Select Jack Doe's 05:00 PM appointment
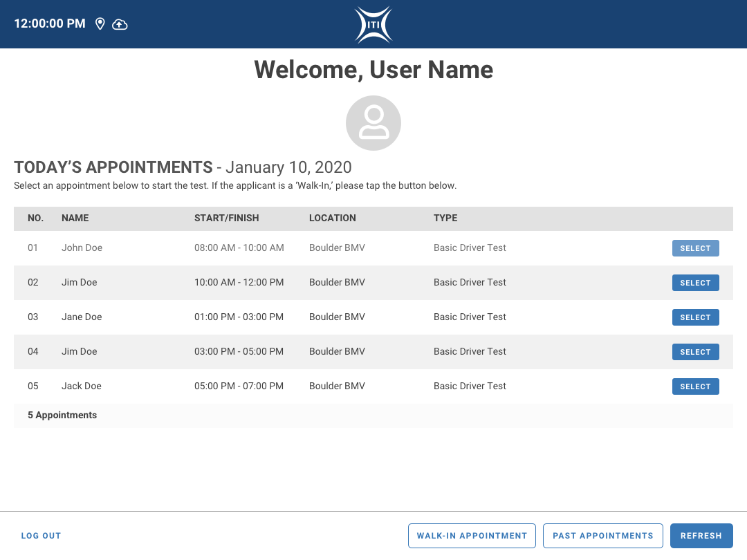Image resolution: width=747 pixels, height=560 pixels. coord(695,386)
